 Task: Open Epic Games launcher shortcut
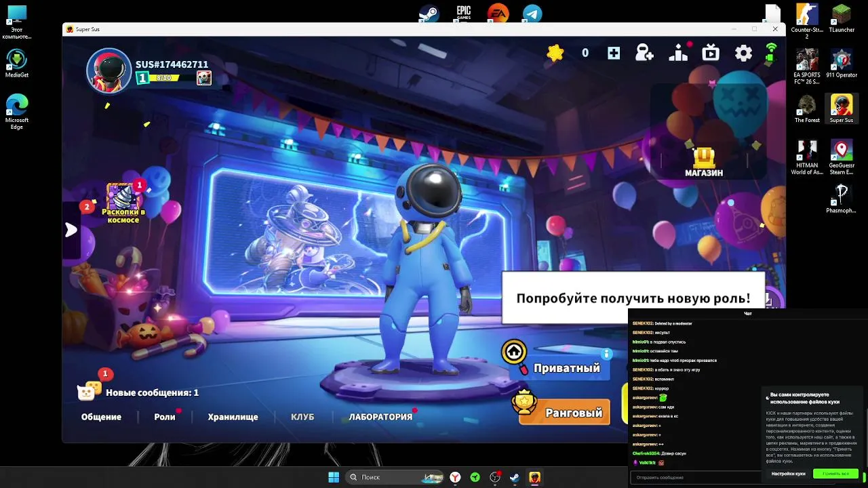point(463,14)
